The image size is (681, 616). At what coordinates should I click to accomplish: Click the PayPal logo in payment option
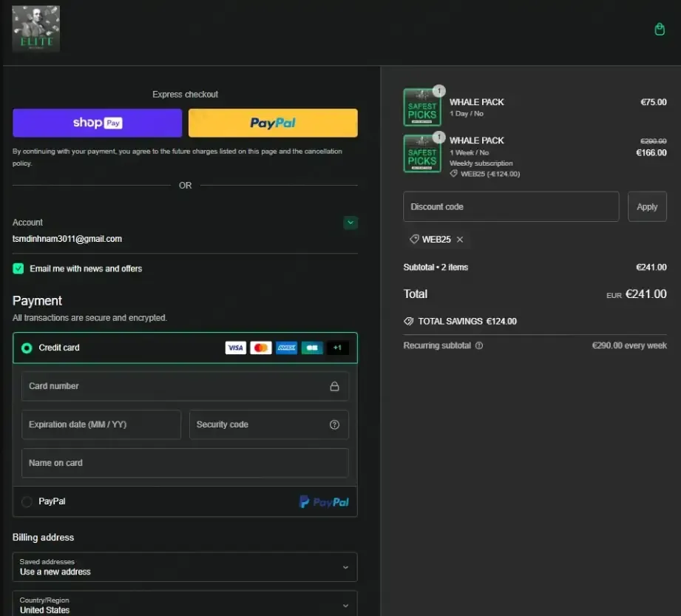(324, 502)
